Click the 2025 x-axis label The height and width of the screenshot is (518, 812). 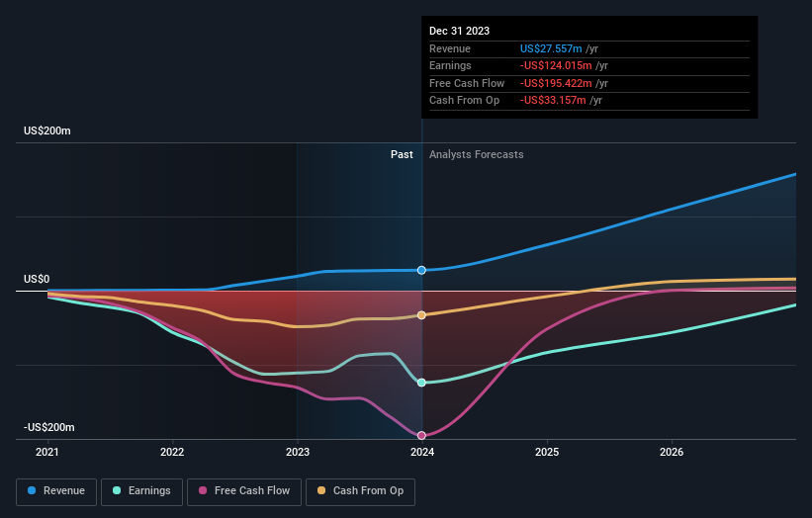(547, 452)
